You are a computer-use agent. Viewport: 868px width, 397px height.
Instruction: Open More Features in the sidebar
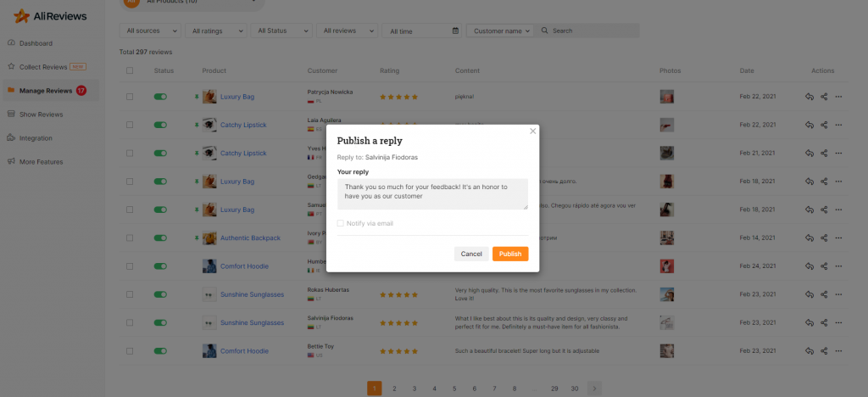[41, 162]
